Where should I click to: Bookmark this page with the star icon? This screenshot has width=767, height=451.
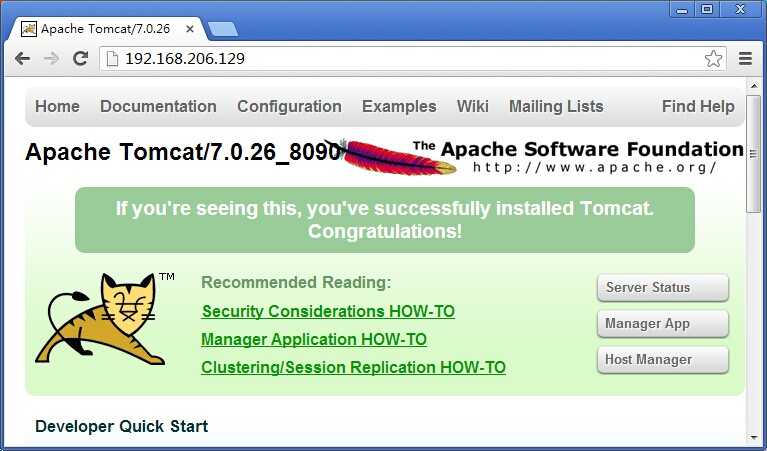pos(713,59)
